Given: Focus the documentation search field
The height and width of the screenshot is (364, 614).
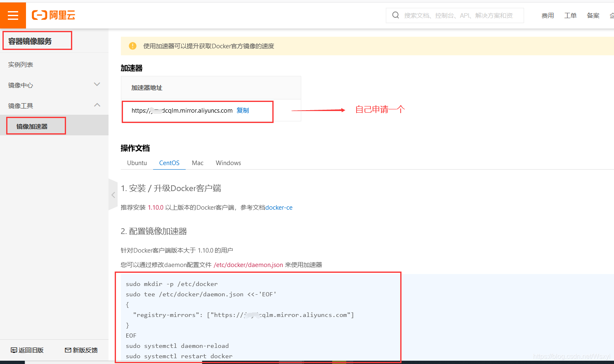Looking at the screenshot, I should point(455,15).
